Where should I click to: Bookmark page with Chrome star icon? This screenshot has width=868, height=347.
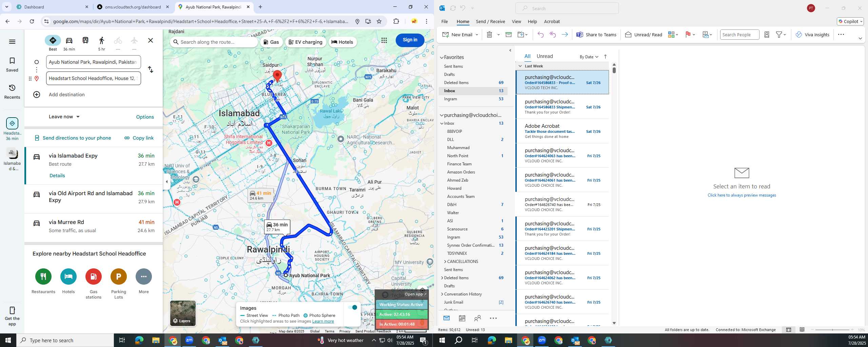(x=379, y=21)
